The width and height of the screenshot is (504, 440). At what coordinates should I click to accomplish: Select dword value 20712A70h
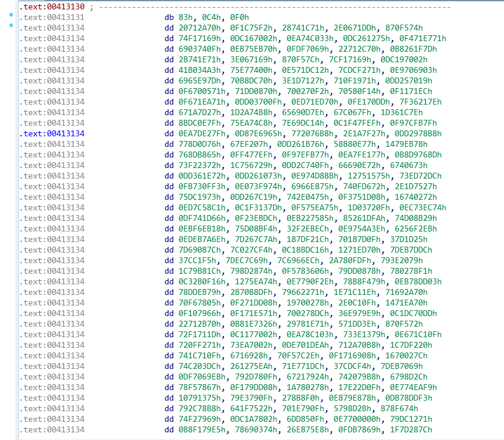[x=200, y=28]
